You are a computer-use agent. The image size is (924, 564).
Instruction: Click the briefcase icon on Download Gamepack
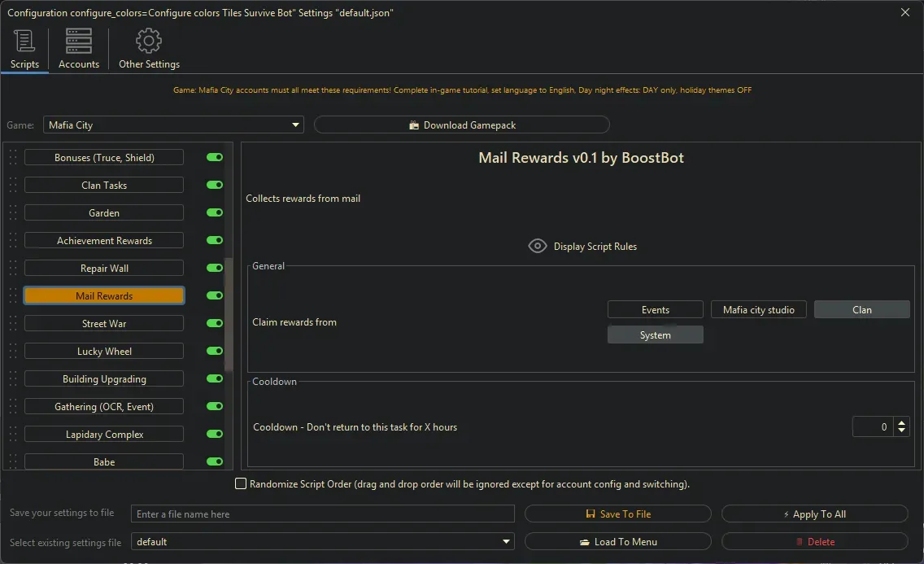416,125
